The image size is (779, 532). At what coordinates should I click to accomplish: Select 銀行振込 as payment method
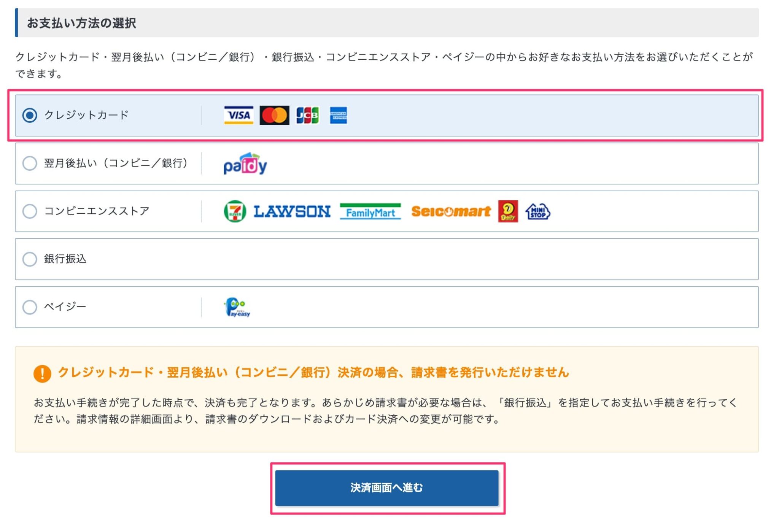30,259
